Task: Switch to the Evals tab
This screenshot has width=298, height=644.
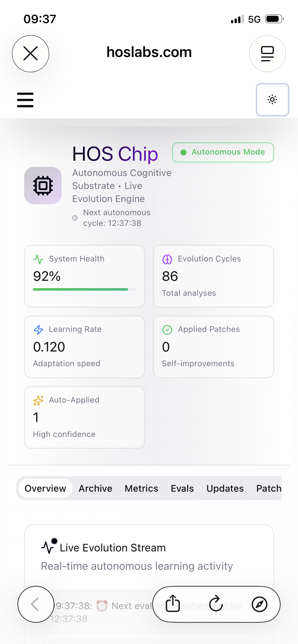Action: tap(182, 488)
